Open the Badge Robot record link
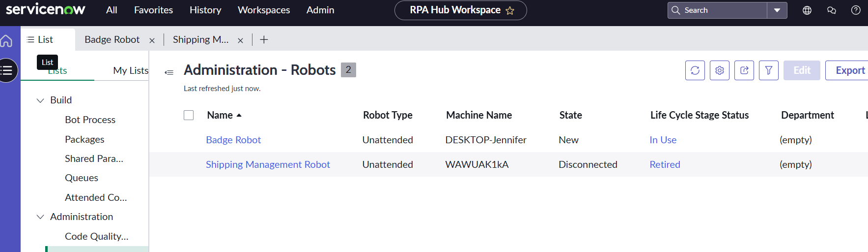The width and height of the screenshot is (868, 252). [233, 140]
